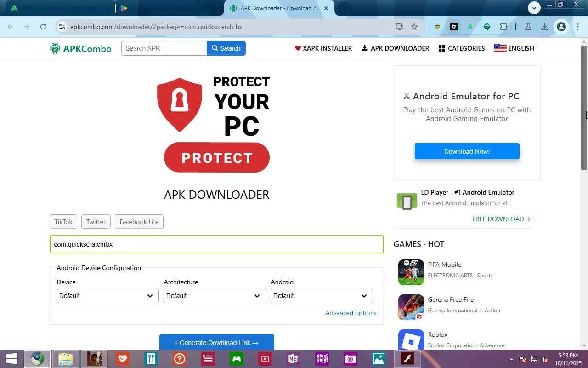Reload the current page
The image size is (588, 368).
[43, 27]
